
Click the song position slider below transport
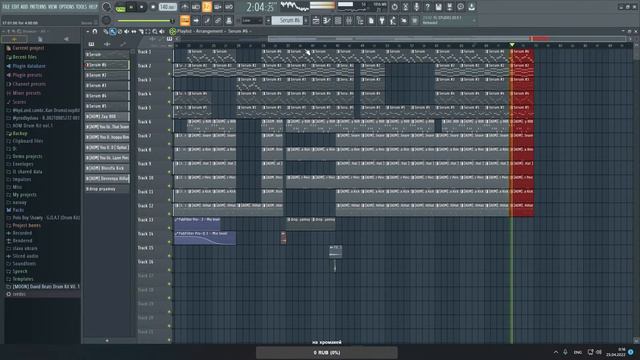pos(146,20)
